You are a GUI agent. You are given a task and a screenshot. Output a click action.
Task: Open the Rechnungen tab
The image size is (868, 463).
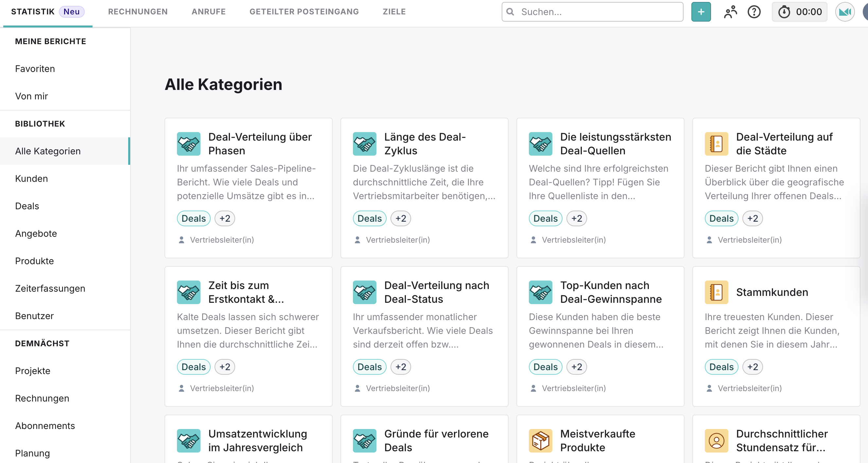[138, 12]
